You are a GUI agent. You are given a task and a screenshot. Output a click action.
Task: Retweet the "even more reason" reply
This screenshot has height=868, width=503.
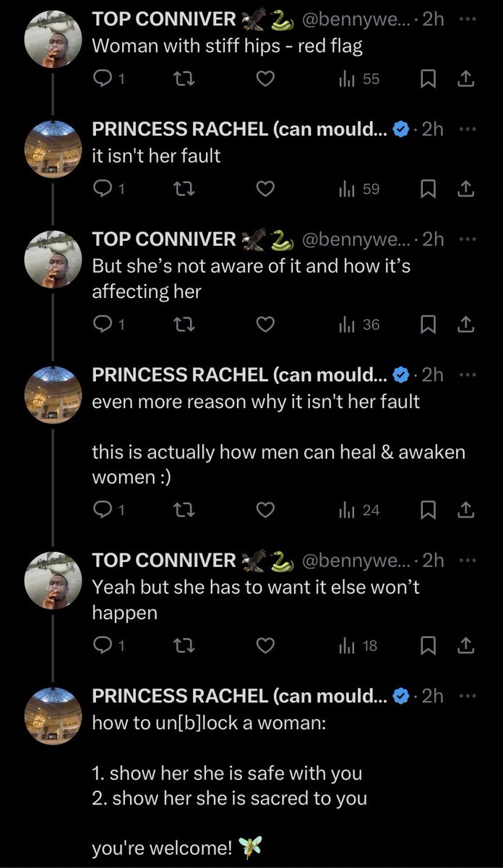pos(186,511)
